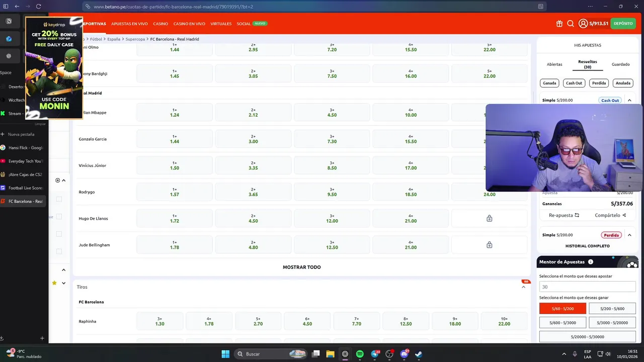Open the Notion pinned tab icon
This screenshot has height=362, width=644.
[x=9, y=21]
